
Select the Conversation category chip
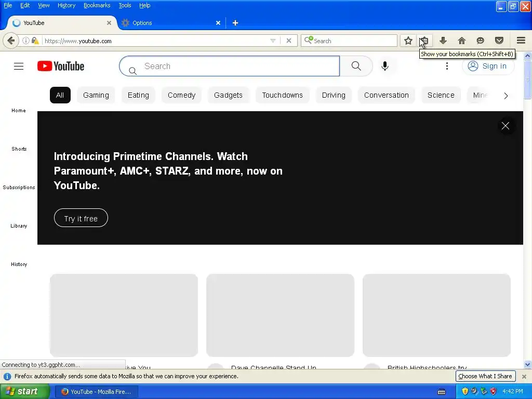387,95
